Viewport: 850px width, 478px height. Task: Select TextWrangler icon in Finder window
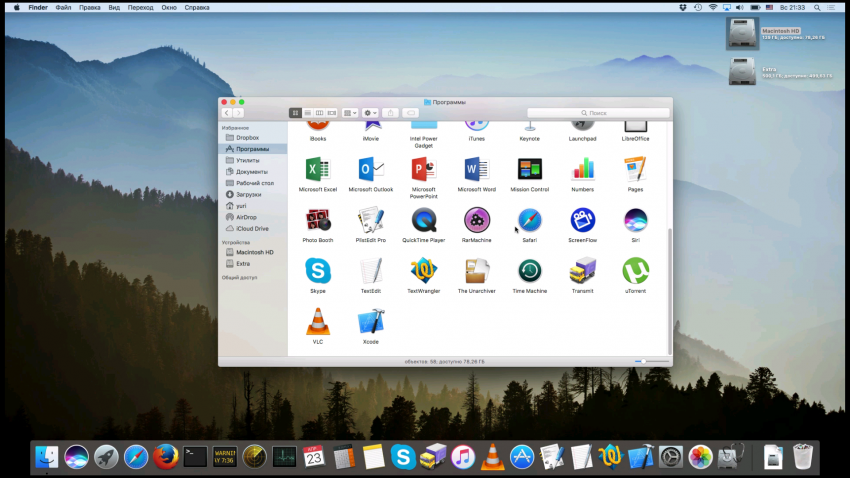tap(423, 271)
